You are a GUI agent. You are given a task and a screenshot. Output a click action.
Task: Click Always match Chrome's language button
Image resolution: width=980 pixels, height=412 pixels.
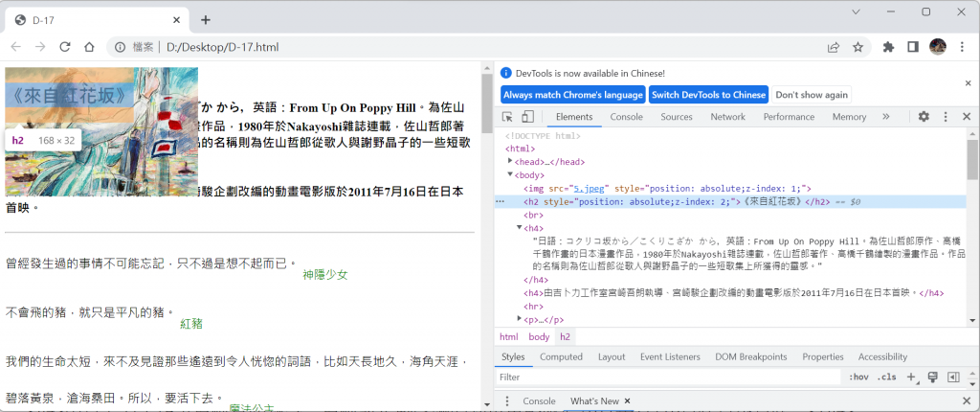573,95
